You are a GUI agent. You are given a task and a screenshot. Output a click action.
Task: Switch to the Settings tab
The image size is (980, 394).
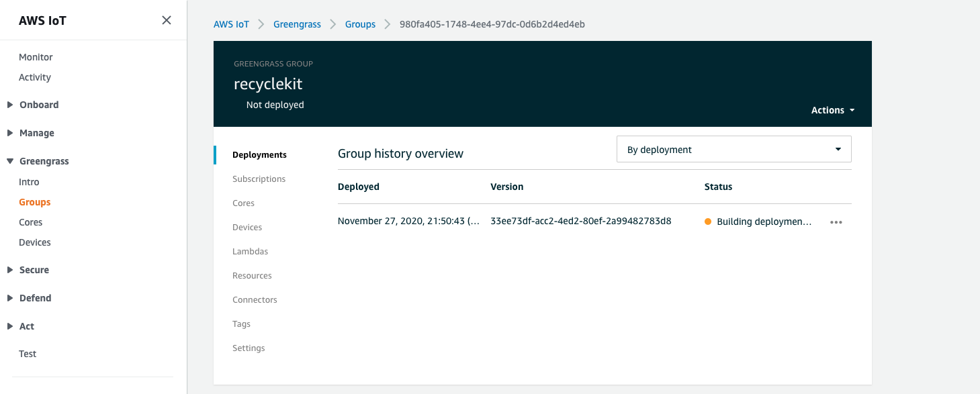tap(249, 348)
